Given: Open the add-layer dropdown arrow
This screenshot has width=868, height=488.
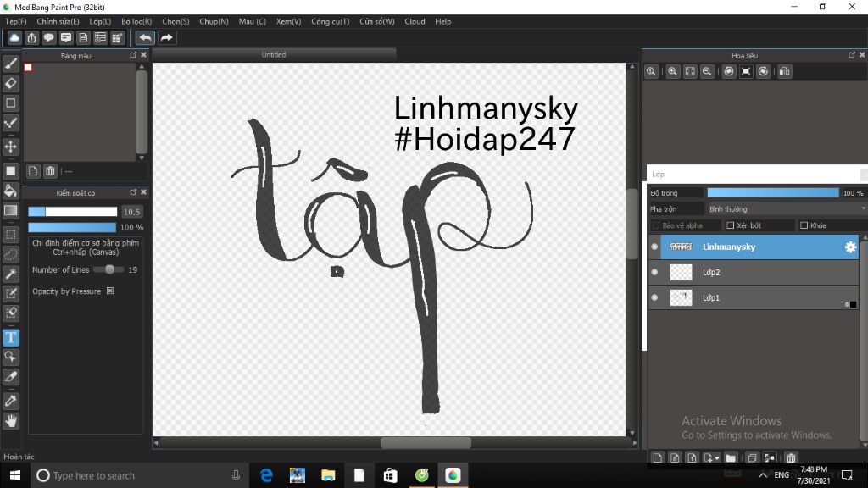Looking at the screenshot, I should pyautogui.click(x=717, y=458).
